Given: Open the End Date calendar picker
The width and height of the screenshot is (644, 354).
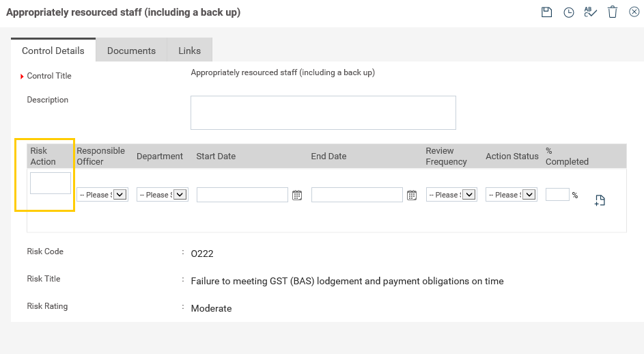Looking at the screenshot, I should 412,195.
